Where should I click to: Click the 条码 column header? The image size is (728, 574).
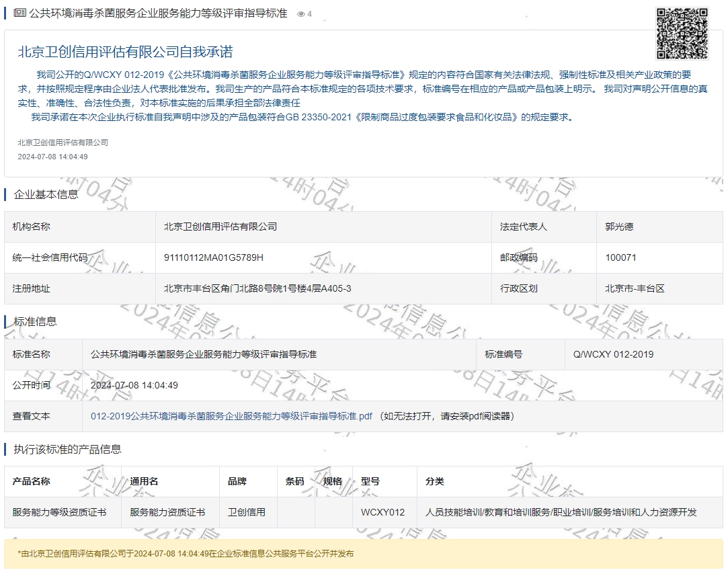[x=295, y=481]
